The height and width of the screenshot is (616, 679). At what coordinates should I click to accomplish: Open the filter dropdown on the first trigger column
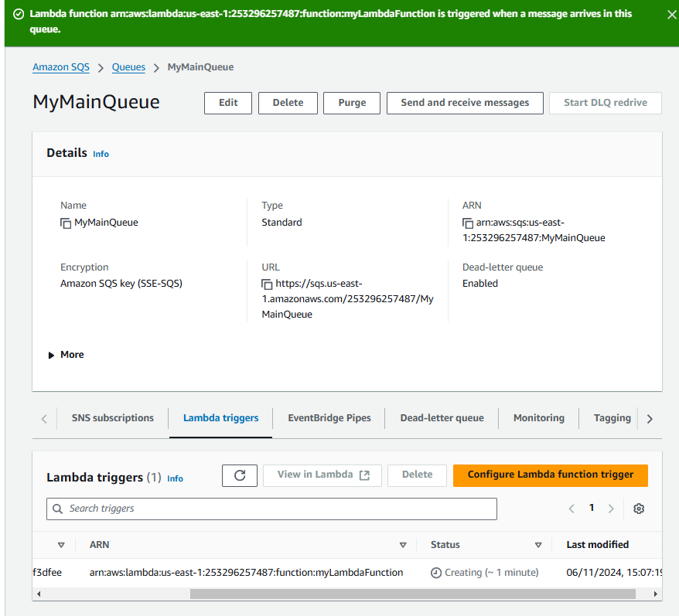61,545
